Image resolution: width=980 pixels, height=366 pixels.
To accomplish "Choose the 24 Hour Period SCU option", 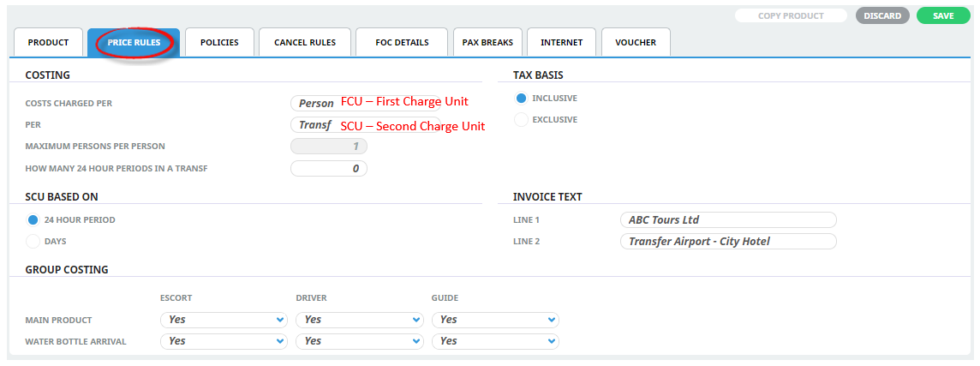I will point(33,220).
